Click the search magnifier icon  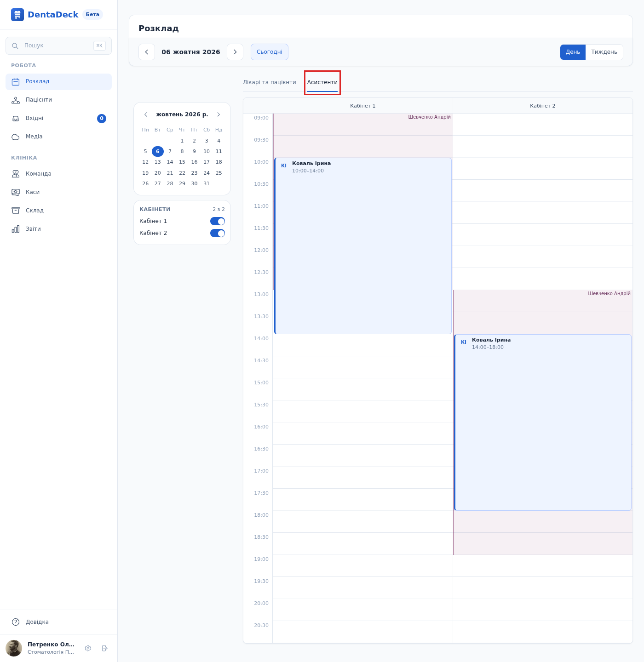[15, 46]
